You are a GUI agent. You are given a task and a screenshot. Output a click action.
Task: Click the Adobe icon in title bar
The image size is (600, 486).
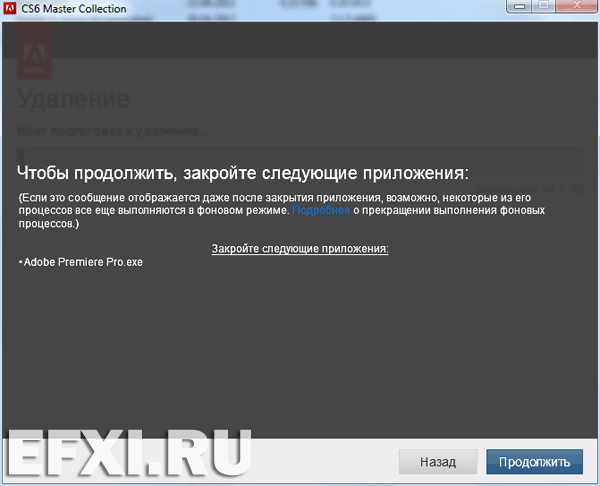coord(10,8)
